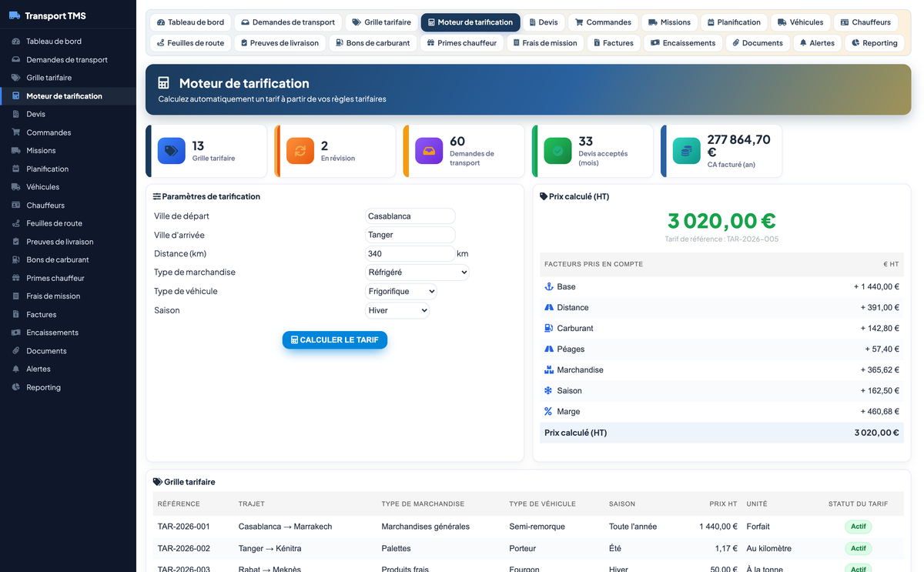Viewport: 924px width, 572px height.
Task: Click the purple icon on Demandes de transport card
Action: [x=429, y=151]
